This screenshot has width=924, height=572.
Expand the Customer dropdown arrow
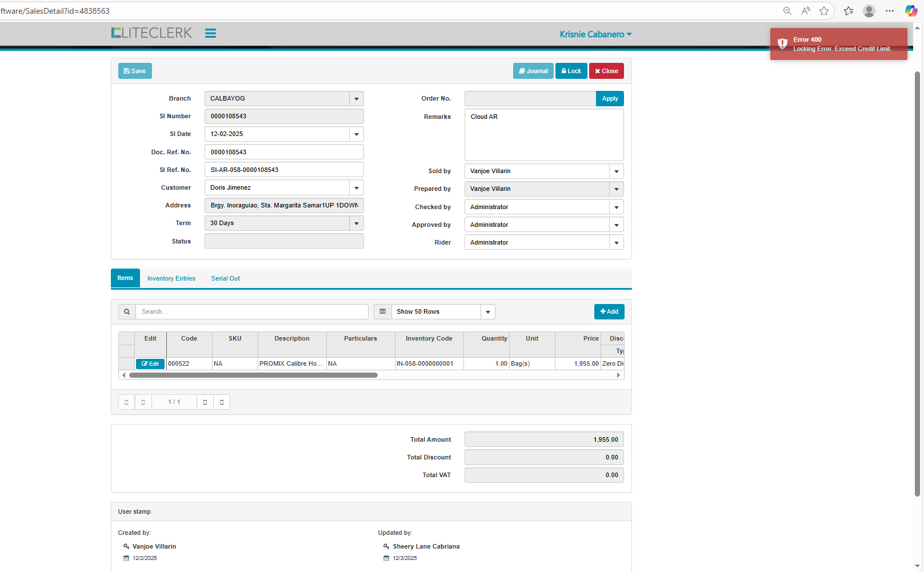pos(357,188)
